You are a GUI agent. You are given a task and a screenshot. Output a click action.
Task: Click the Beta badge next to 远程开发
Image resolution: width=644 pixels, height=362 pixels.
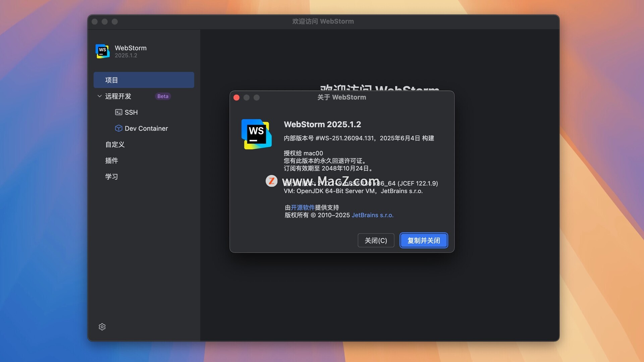coord(163,96)
